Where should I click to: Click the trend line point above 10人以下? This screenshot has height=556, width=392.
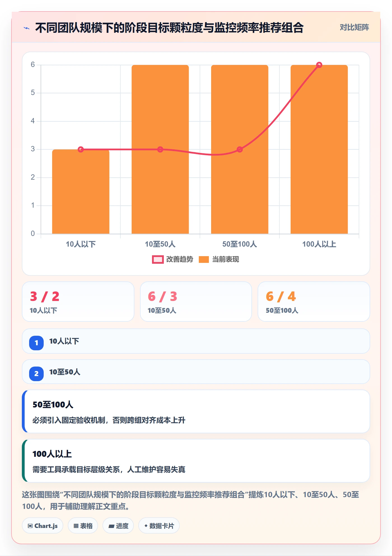(81, 149)
